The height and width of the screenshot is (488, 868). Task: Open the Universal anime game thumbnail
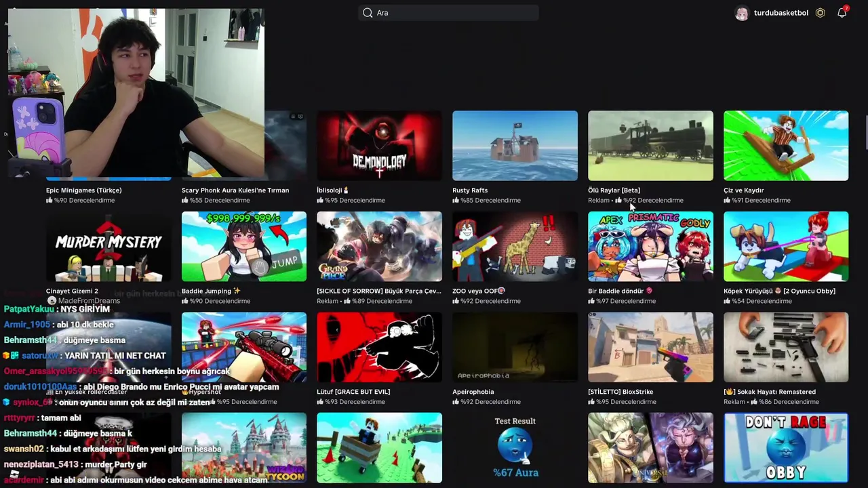650,448
